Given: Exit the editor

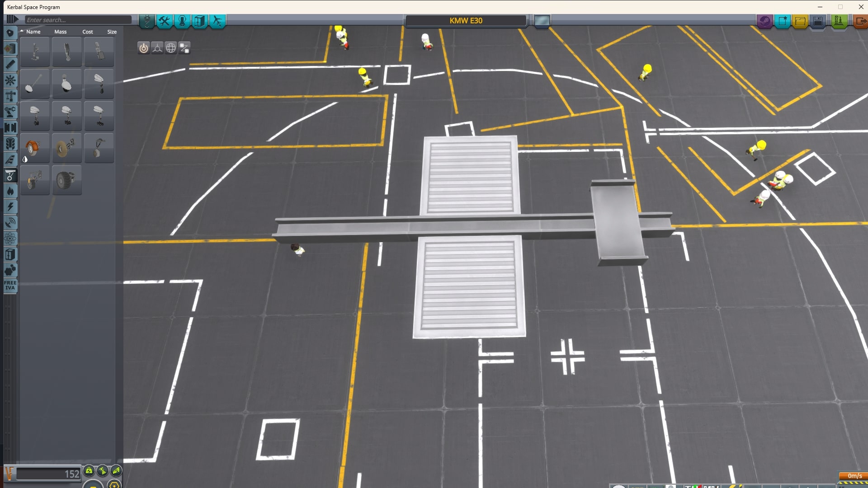Looking at the screenshot, I should [860, 21].
